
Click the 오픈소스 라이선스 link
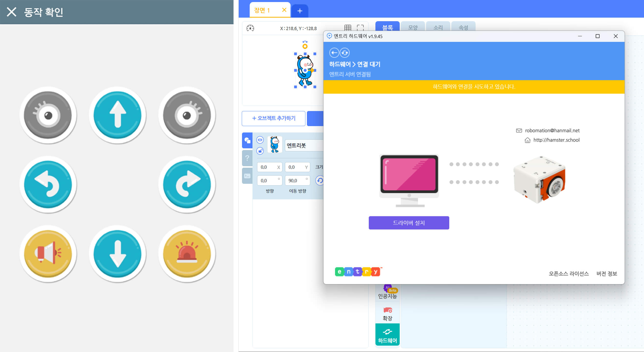569,273
